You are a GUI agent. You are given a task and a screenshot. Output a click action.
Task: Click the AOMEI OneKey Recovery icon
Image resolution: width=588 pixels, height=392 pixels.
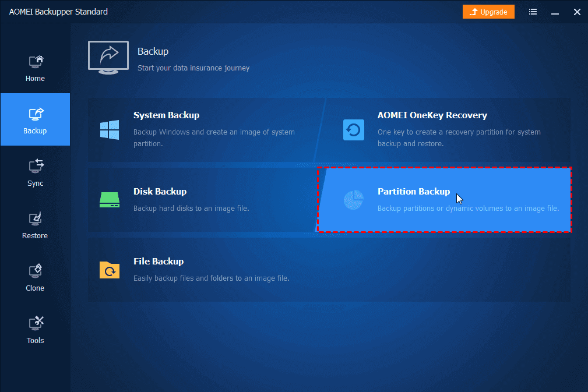(354, 130)
